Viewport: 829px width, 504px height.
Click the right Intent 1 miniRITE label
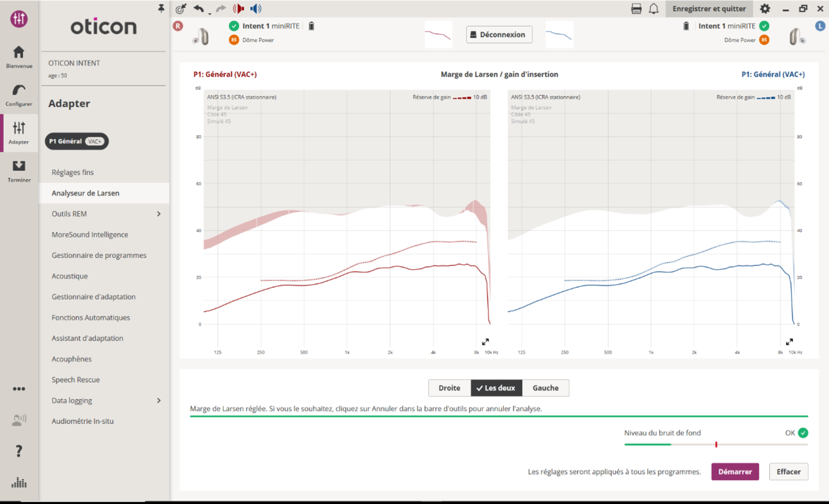271,26
